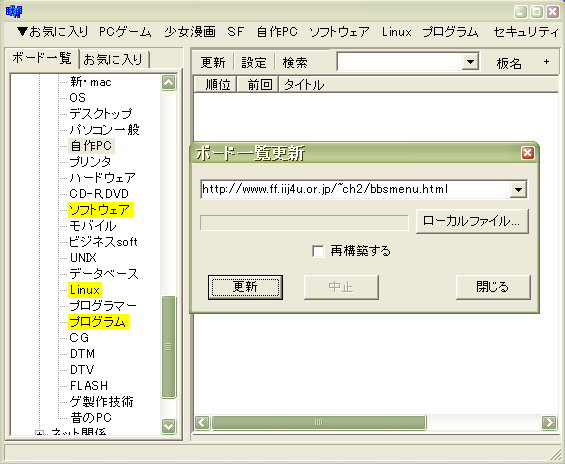The image size is (565, 464).
Task: Click the vertical scrollbar thumb in board tree
Action: point(168,347)
